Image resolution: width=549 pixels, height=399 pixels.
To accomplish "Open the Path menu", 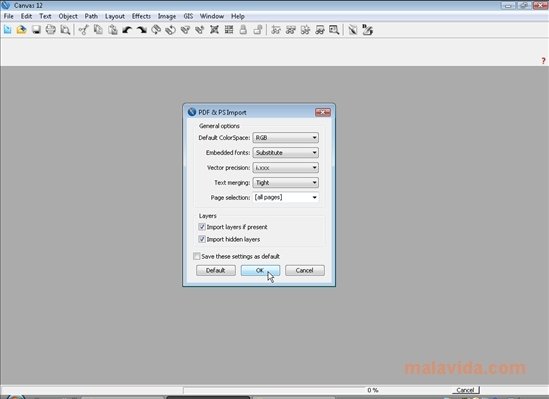I will pos(91,16).
